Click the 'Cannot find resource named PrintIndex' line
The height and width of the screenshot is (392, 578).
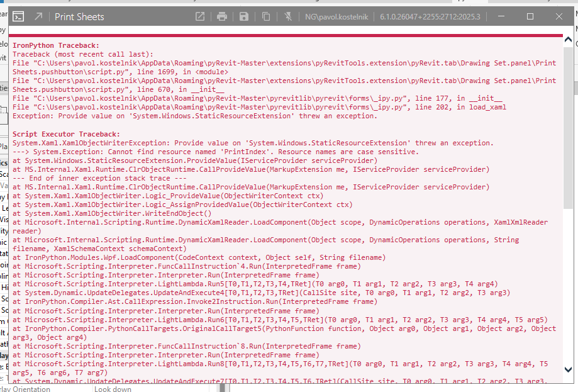pos(215,152)
